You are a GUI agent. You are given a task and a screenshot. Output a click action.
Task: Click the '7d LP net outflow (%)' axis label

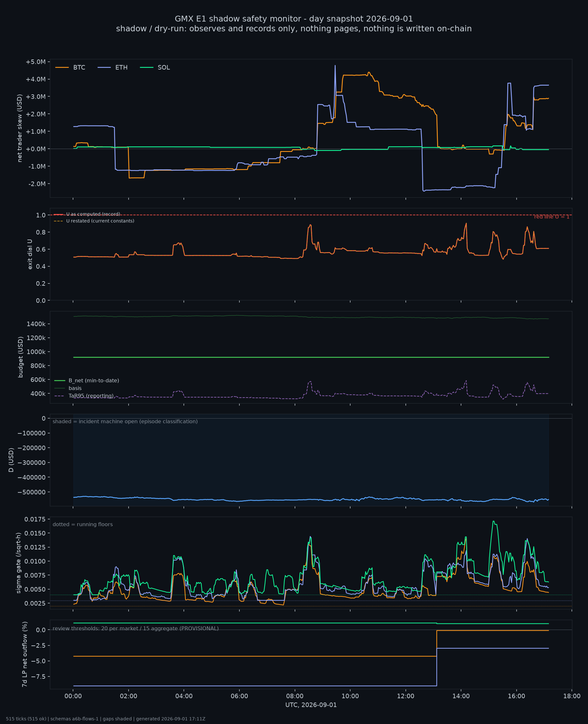pos(25,654)
